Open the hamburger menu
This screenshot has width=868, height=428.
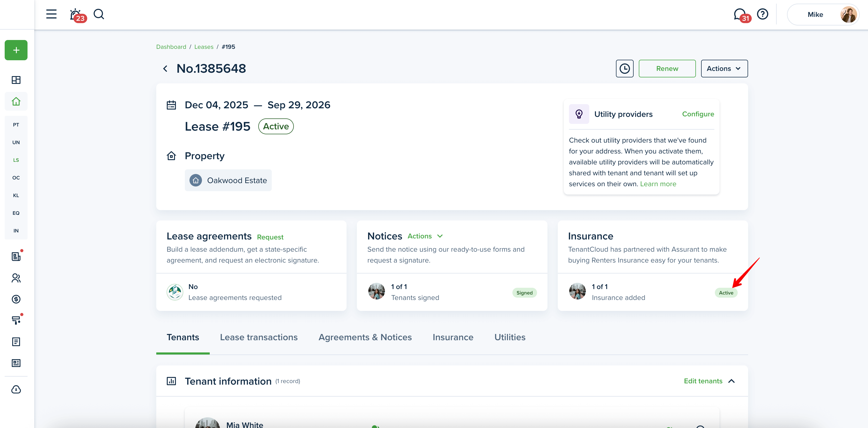point(51,14)
